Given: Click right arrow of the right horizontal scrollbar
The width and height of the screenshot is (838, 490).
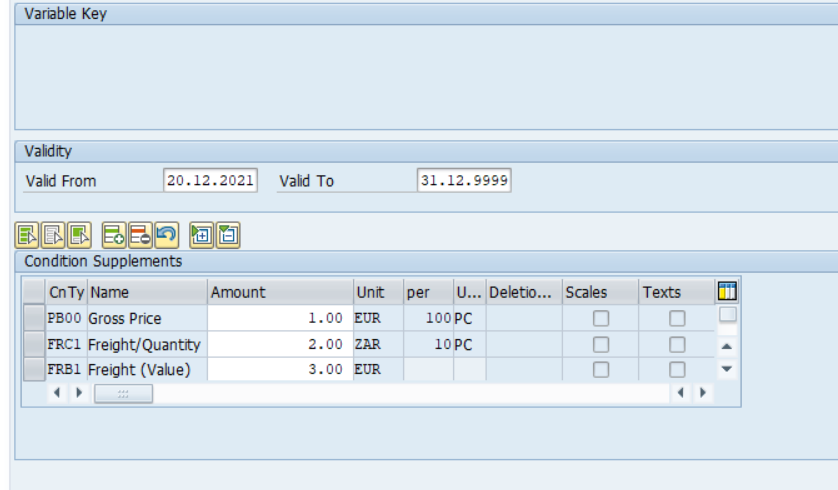Looking at the screenshot, I should point(703,393).
